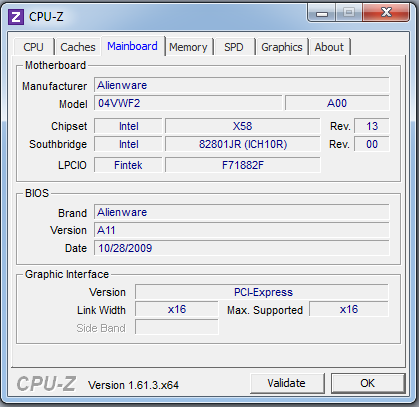This screenshot has height=407, width=419.
Task: Click the Southbridge Rev. value 00
Action: 372,144
